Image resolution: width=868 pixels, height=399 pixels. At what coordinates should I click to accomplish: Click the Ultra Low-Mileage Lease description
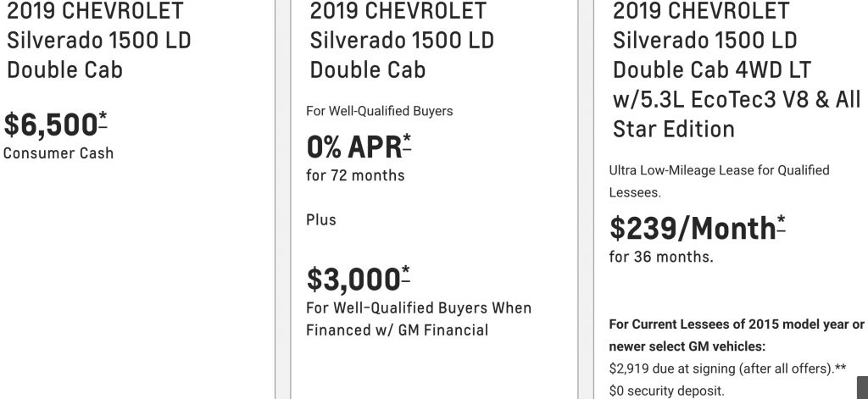[719, 181]
